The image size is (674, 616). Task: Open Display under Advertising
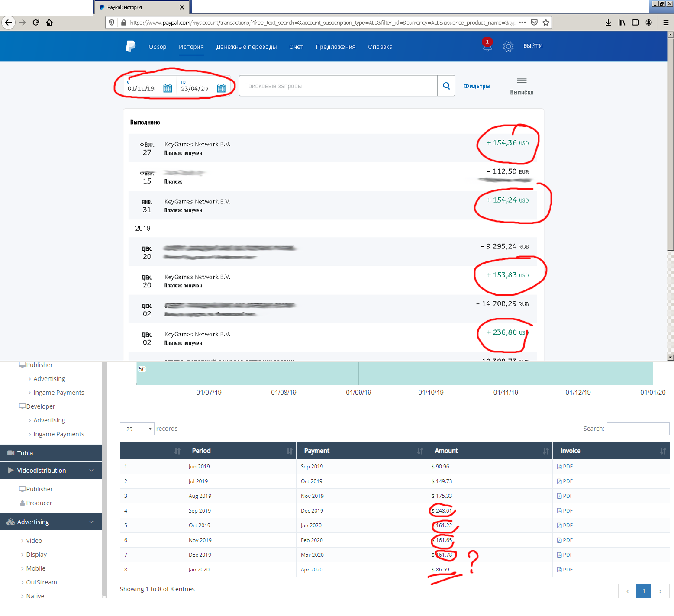pos(36,555)
